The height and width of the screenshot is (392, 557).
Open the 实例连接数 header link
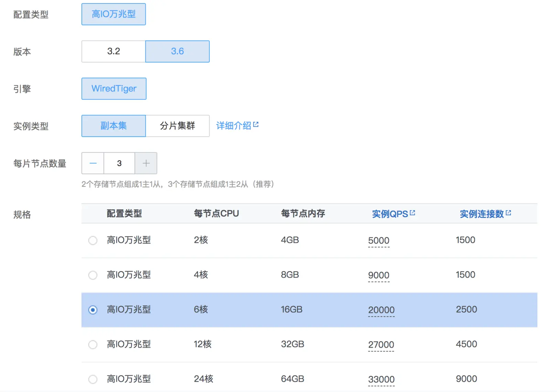pyautogui.click(x=482, y=214)
